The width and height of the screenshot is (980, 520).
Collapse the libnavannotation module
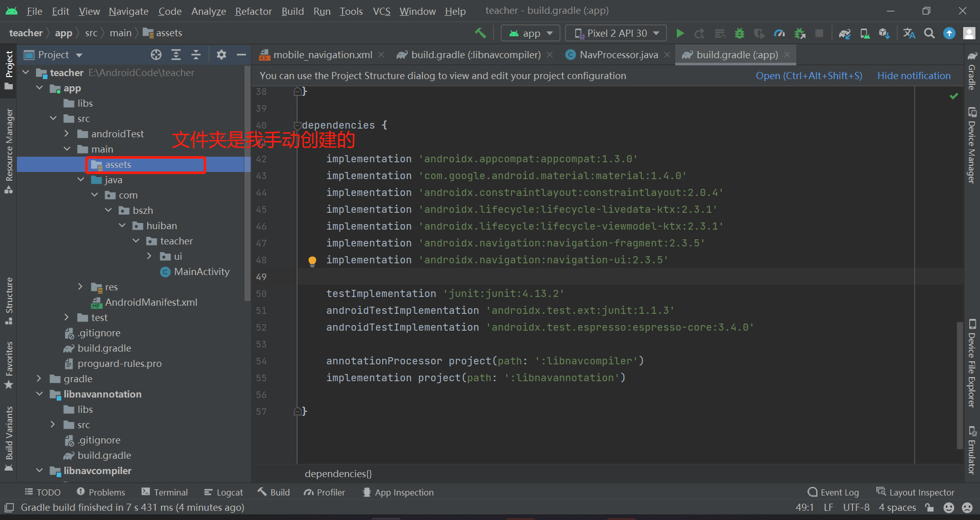tap(39, 394)
